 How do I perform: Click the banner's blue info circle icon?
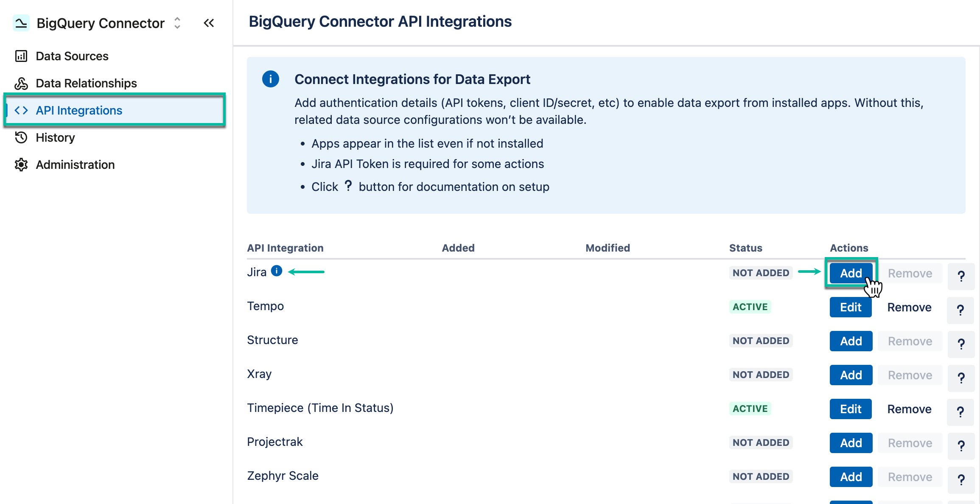click(x=271, y=79)
